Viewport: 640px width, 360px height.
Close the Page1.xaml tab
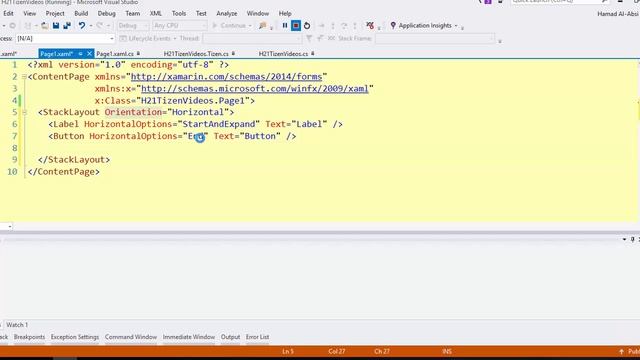(89, 54)
